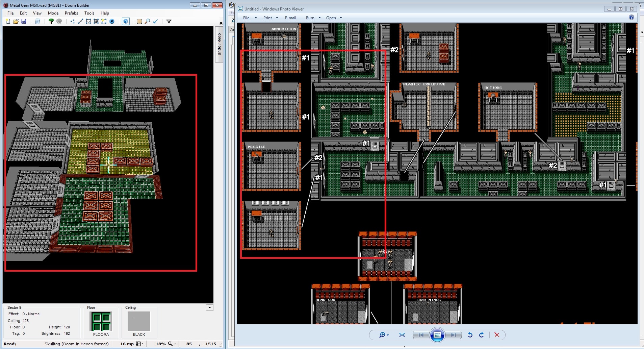Switch to Linedefs mode icon
This screenshot has height=349, width=644.
(x=80, y=21)
